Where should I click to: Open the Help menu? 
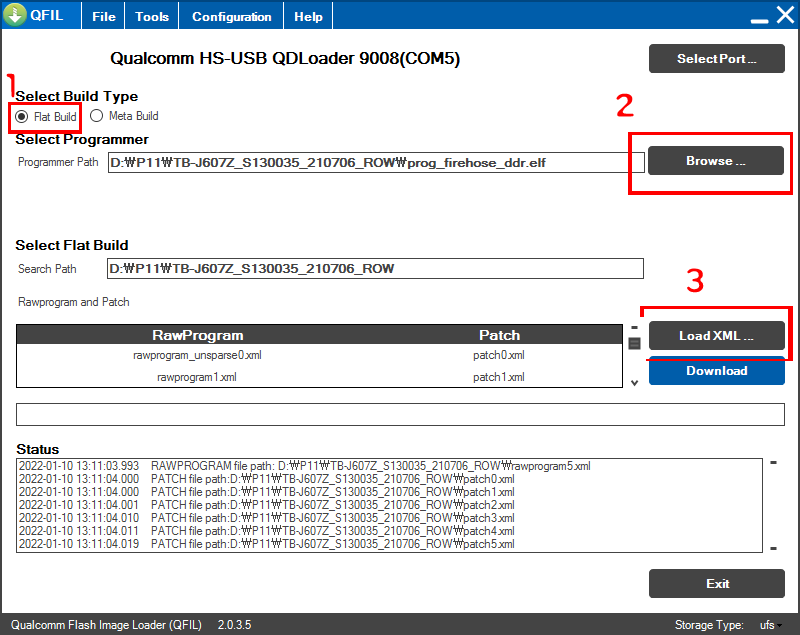click(x=308, y=16)
